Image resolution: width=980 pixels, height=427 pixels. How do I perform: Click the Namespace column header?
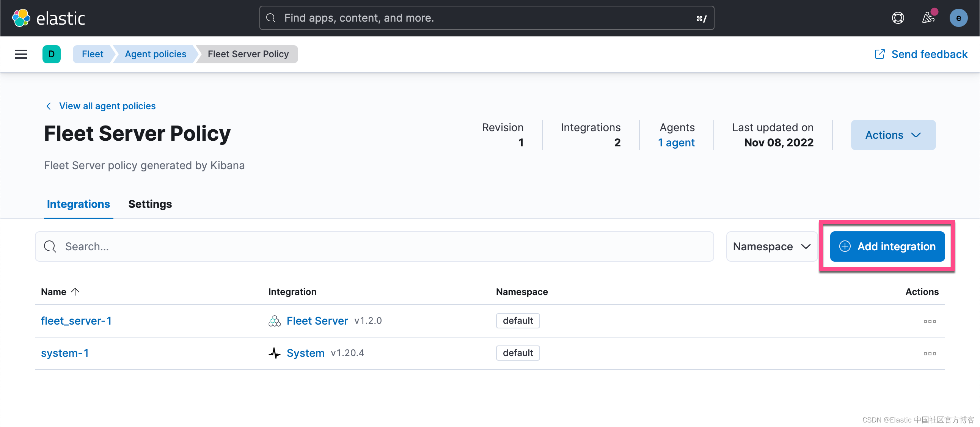[x=521, y=292]
